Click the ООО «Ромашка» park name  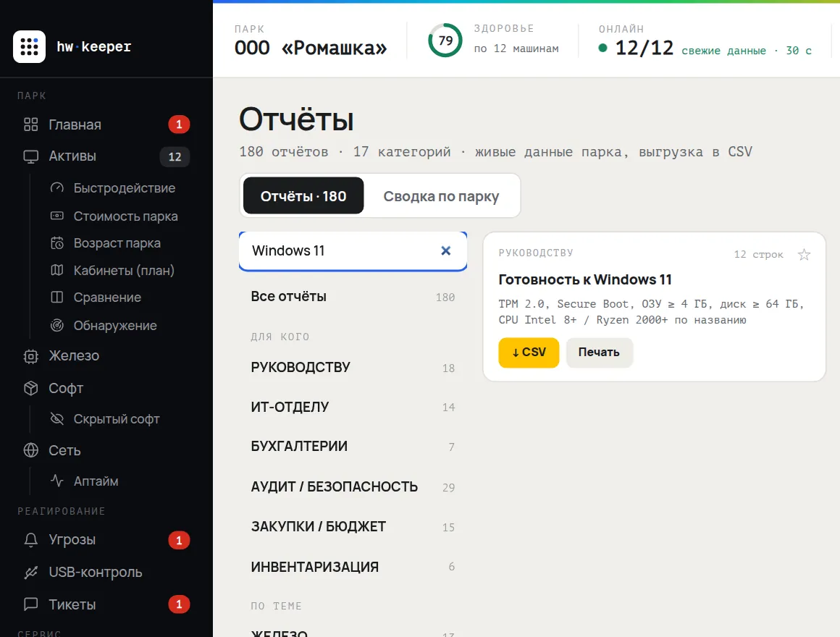pyautogui.click(x=310, y=48)
